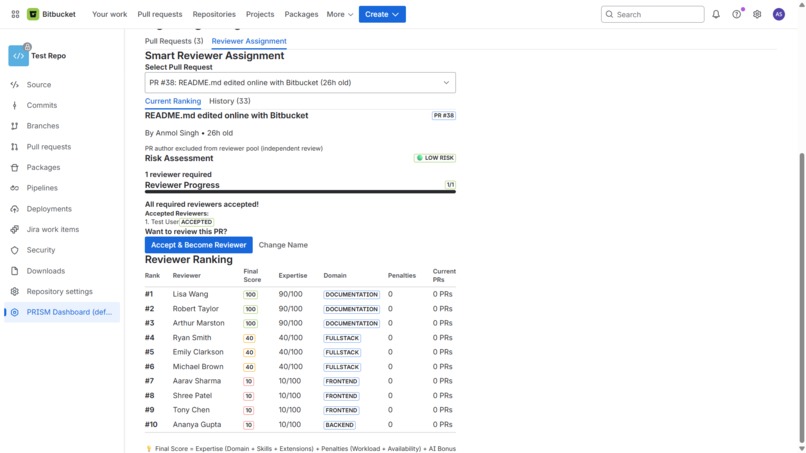Open Commits in the sidebar
Image resolution: width=806 pixels, height=453 pixels.
tap(62, 105)
